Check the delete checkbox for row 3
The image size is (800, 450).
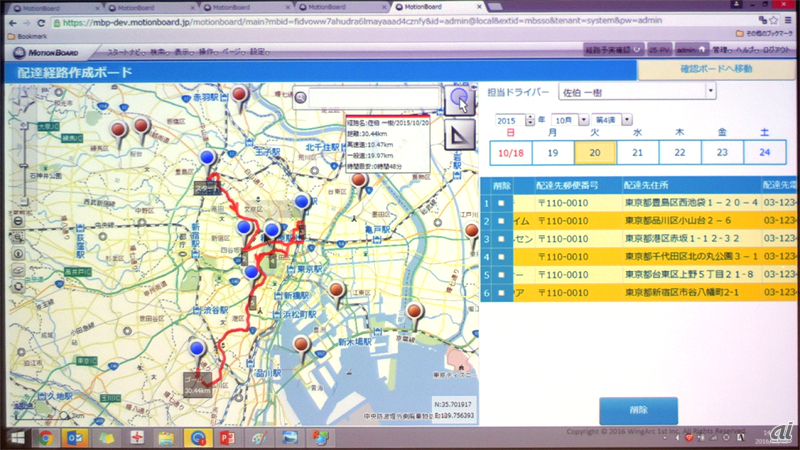(501, 239)
